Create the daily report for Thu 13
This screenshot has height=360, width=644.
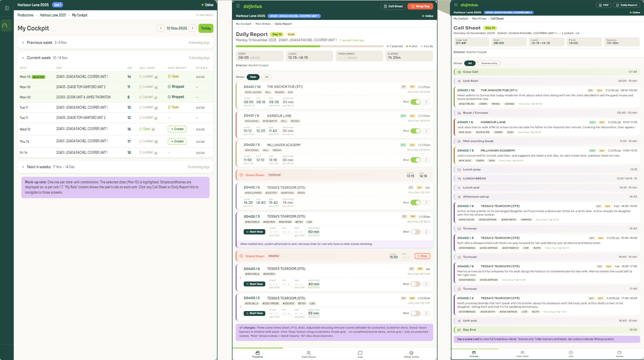pyautogui.click(x=177, y=141)
